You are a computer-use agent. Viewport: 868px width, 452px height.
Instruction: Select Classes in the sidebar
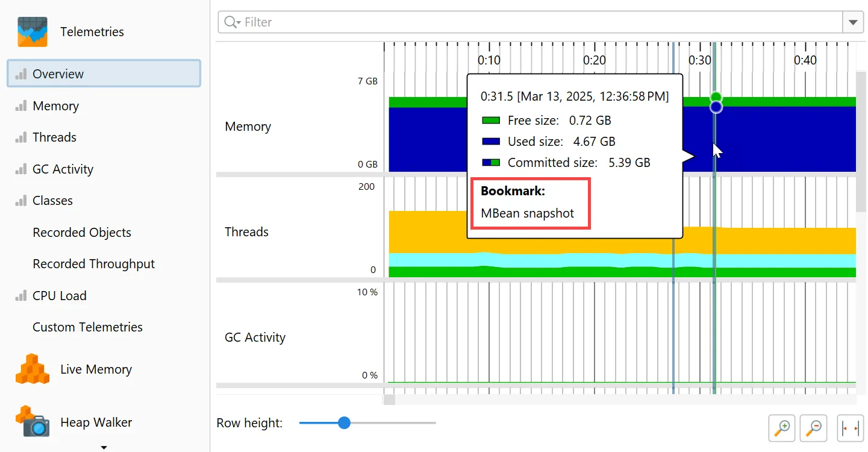click(x=52, y=201)
